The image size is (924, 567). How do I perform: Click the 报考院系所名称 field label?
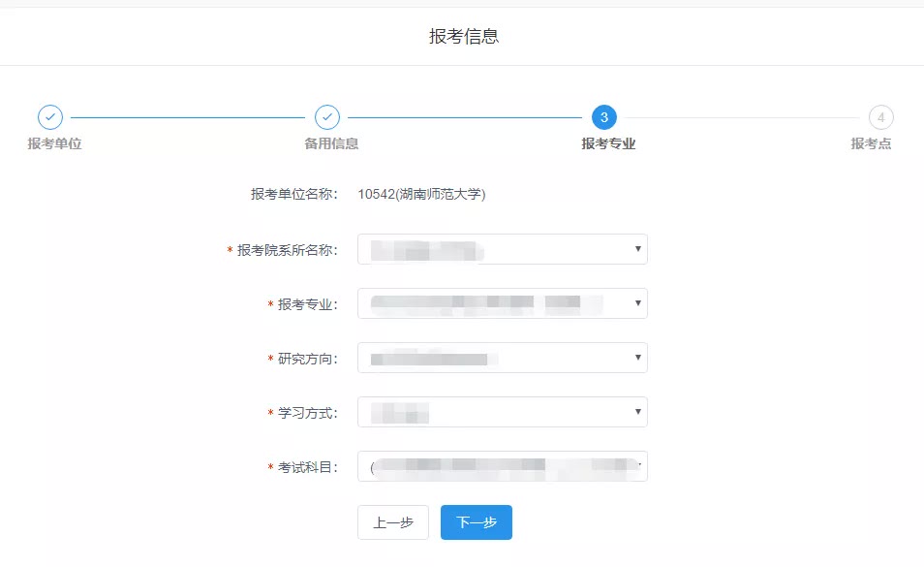(x=288, y=250)
